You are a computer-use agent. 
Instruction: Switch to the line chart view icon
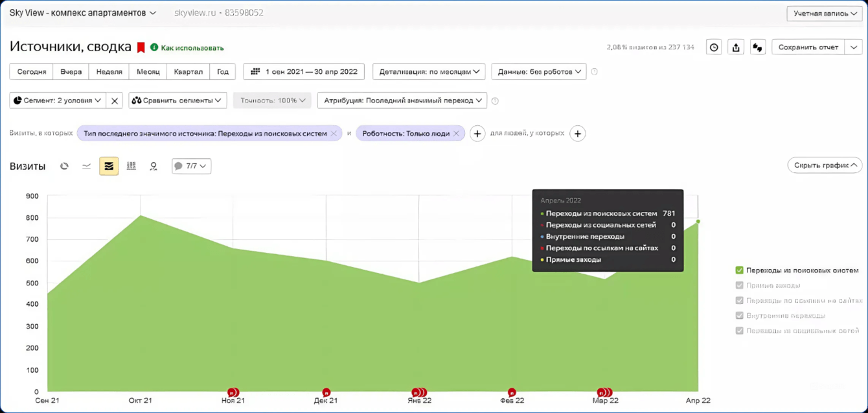pyautogui.click(x=86, y=166)
